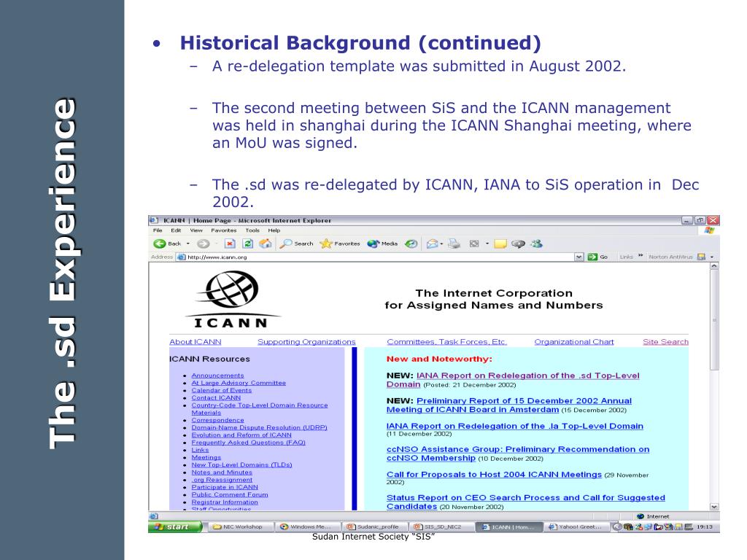Open the Edit menu

pyautogui.click(x=176, y=230)
